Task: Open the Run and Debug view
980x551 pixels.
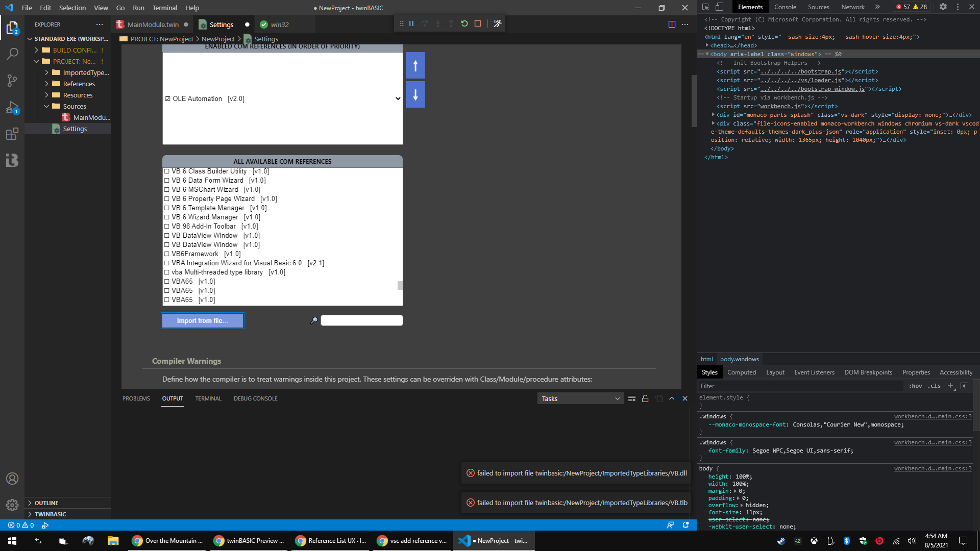Action: [12, 108]
